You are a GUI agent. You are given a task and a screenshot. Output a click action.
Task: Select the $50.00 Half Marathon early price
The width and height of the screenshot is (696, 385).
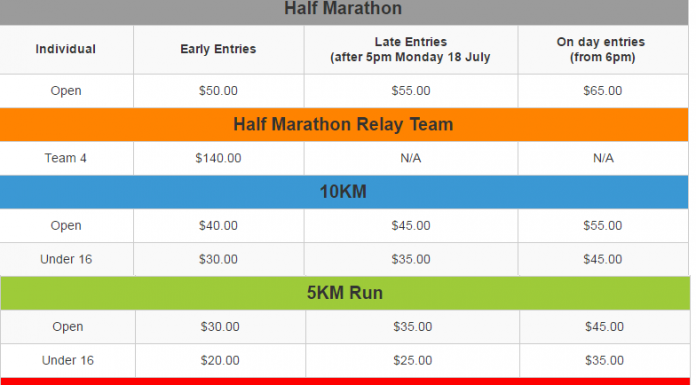[x=218, y=91]
